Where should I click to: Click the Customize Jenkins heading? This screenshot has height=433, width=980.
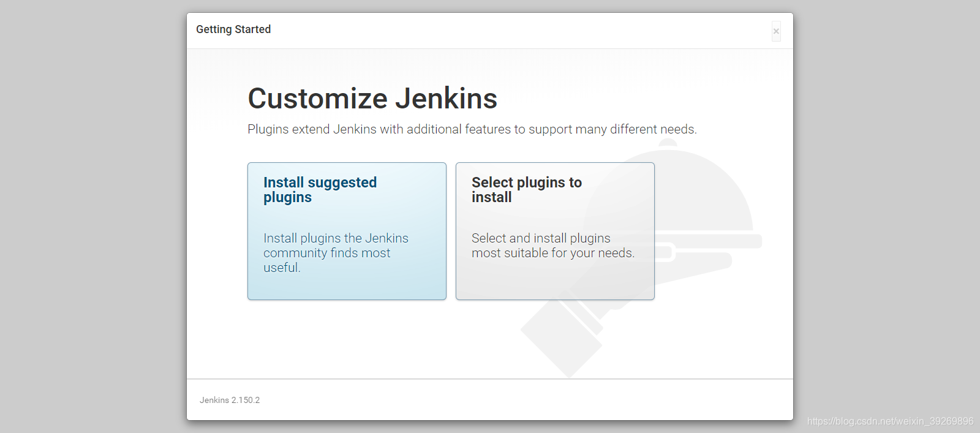click(372, 99)
